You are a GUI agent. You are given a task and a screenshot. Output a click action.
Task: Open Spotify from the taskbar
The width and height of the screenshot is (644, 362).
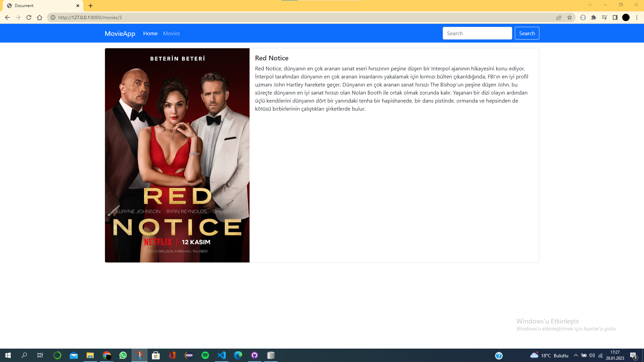[x=205, y=355]
